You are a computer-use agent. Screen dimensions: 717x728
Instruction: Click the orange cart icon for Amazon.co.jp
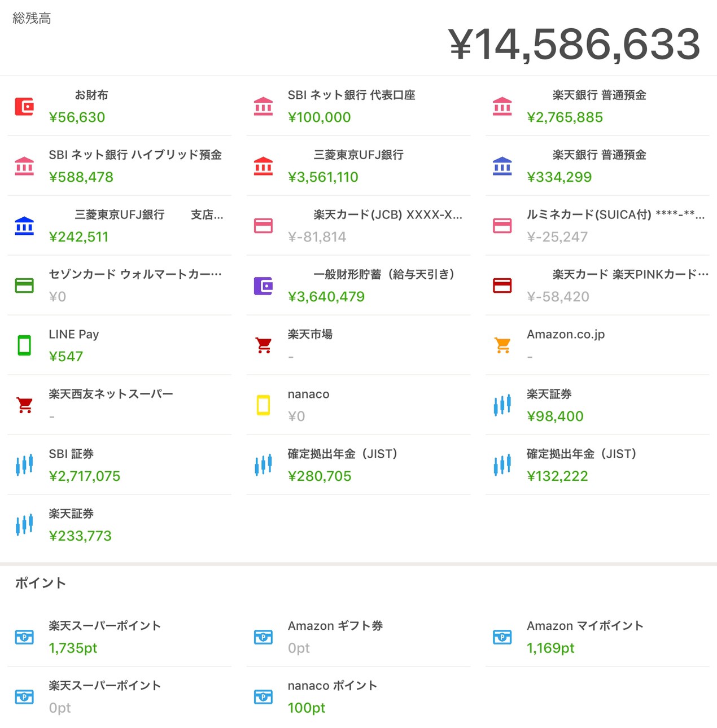point(502,345)
